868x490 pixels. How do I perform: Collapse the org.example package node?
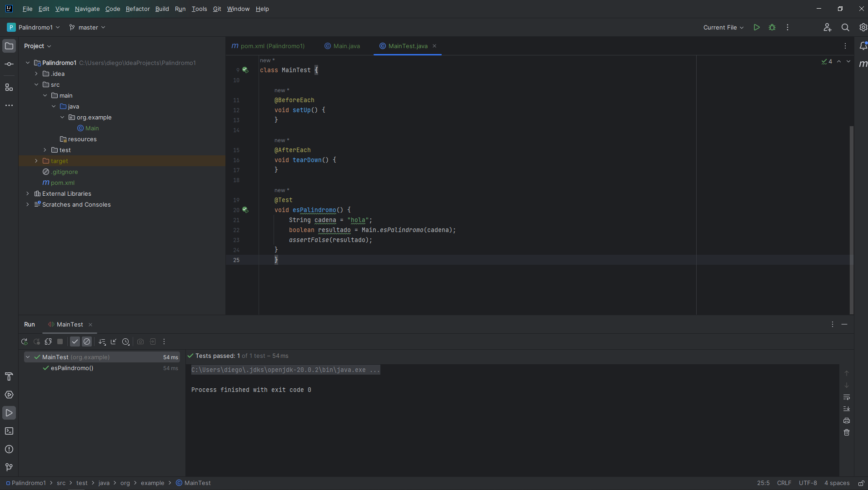63,117
